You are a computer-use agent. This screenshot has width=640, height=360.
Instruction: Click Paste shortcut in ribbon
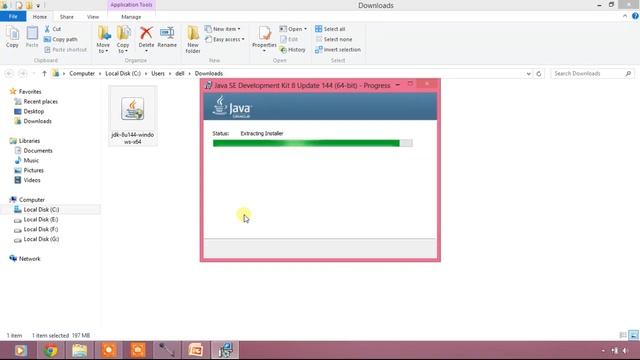pos(65,49)
